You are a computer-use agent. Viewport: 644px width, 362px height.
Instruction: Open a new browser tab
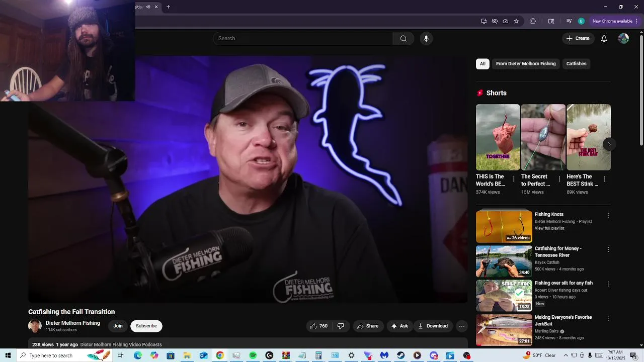[x=168, y=7]
